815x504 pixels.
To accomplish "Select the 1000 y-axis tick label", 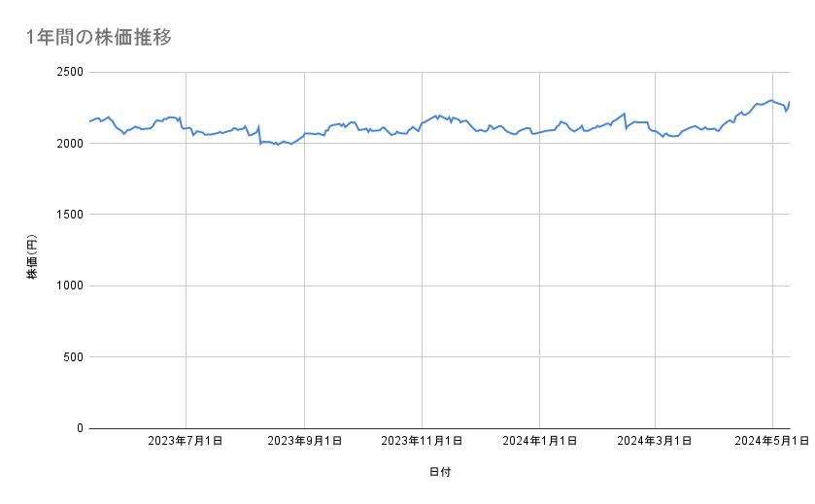I will pyautogui.click(x=68, y=286).
